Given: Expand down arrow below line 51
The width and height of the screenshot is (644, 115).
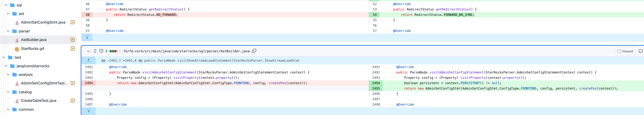Looking at the screenshot, I should point(87,37).
